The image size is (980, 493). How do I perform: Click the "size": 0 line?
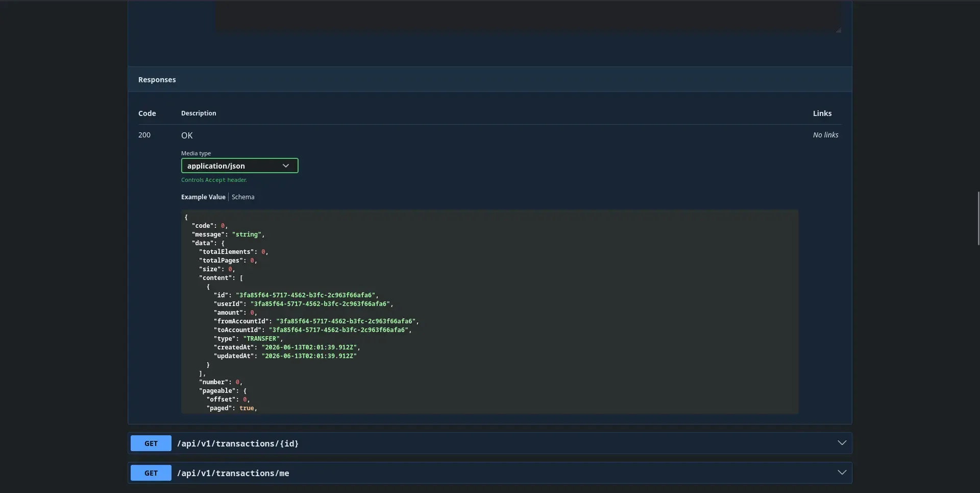click(217, 269)
